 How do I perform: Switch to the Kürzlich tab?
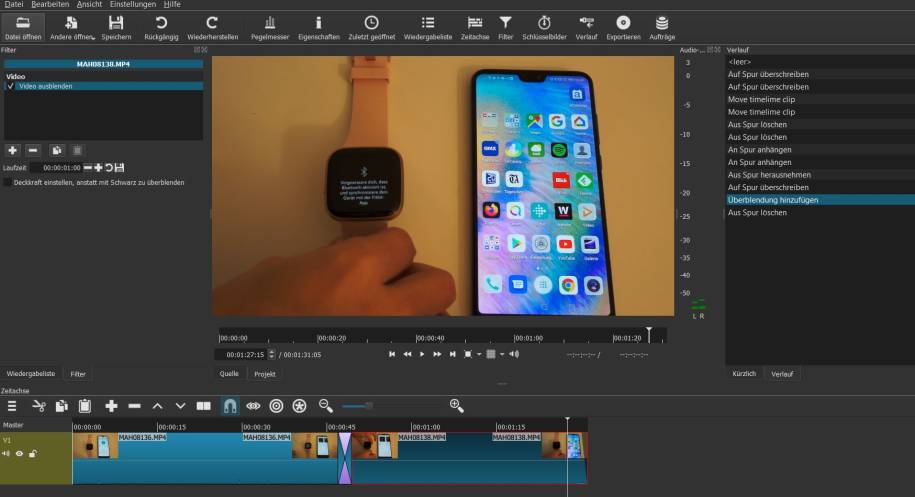tap(744, 374)
